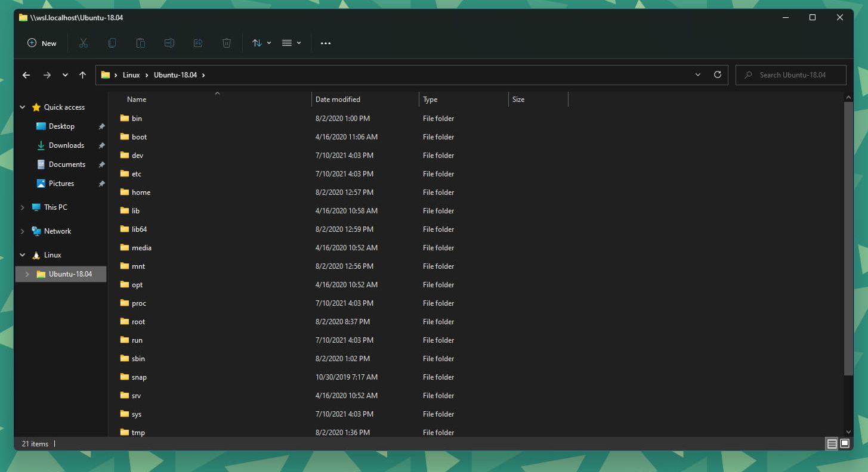868x472 pixels.
Task: Select the sbin folder name
Action: coord(138,359)
